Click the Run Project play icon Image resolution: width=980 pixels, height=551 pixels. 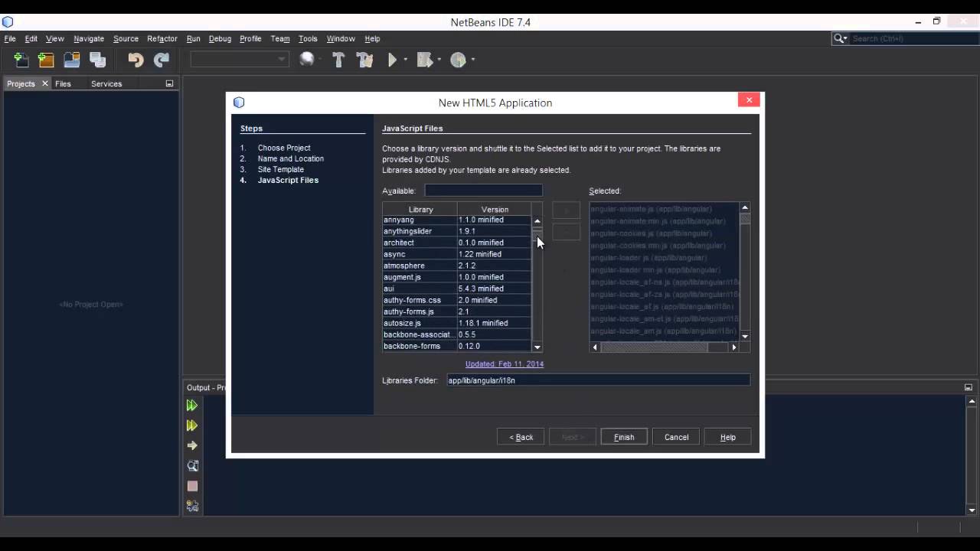click(392, 60)
